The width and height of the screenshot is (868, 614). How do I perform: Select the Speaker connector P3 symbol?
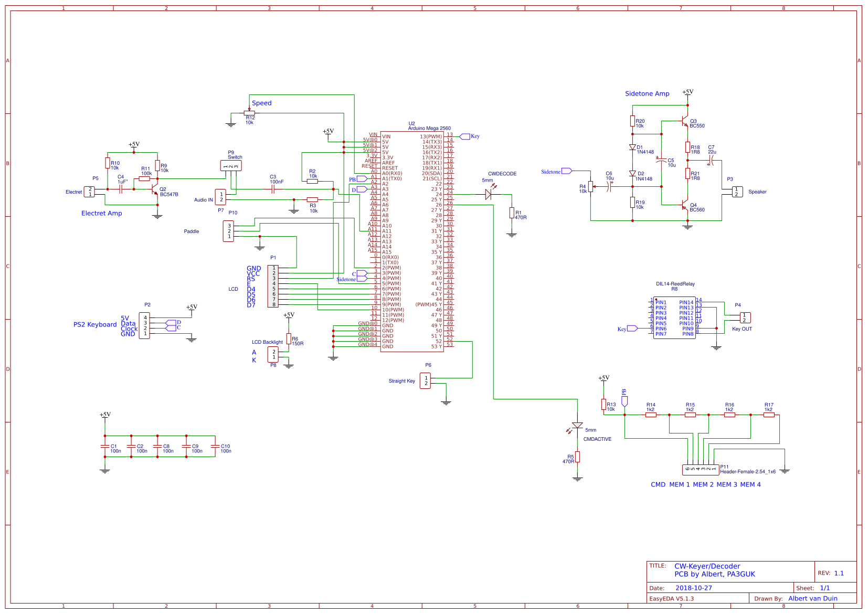point(737,190)
